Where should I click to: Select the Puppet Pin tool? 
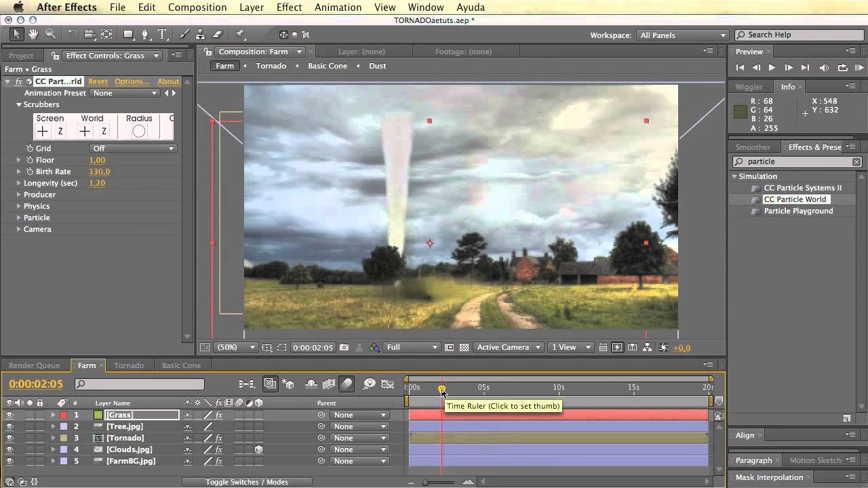tap(239, 34)
